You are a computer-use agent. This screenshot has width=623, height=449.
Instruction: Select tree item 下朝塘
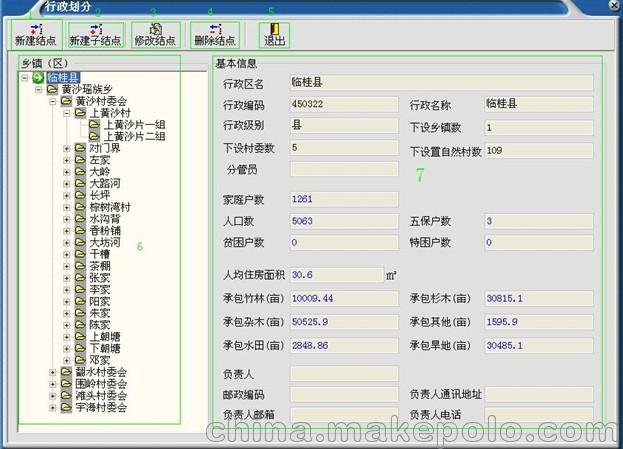click(x=105, y=348)
